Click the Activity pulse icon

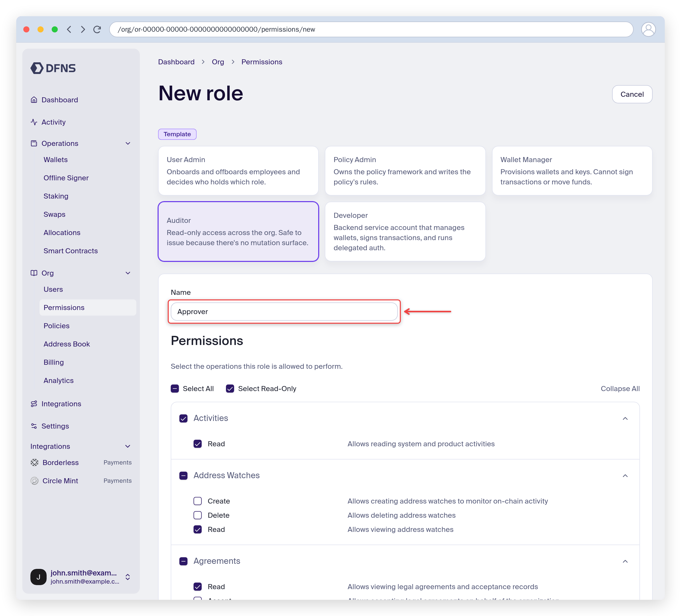pos(34,122)
